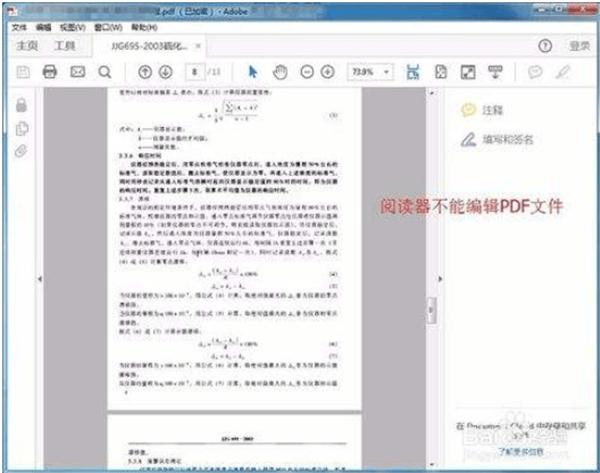Viewport: 600px width, 473px height.
Task: Open the 注释 comment tool
Action: (482, 110)
